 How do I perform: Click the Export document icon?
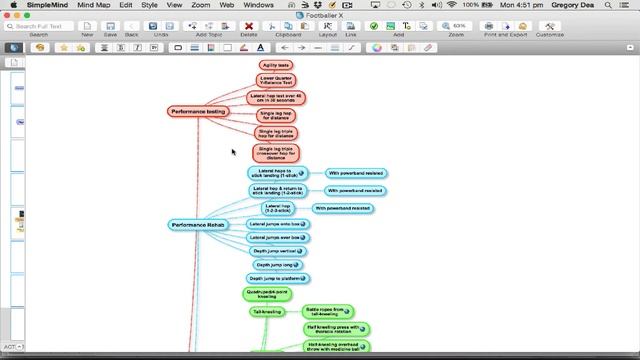(x=506, y=26)
